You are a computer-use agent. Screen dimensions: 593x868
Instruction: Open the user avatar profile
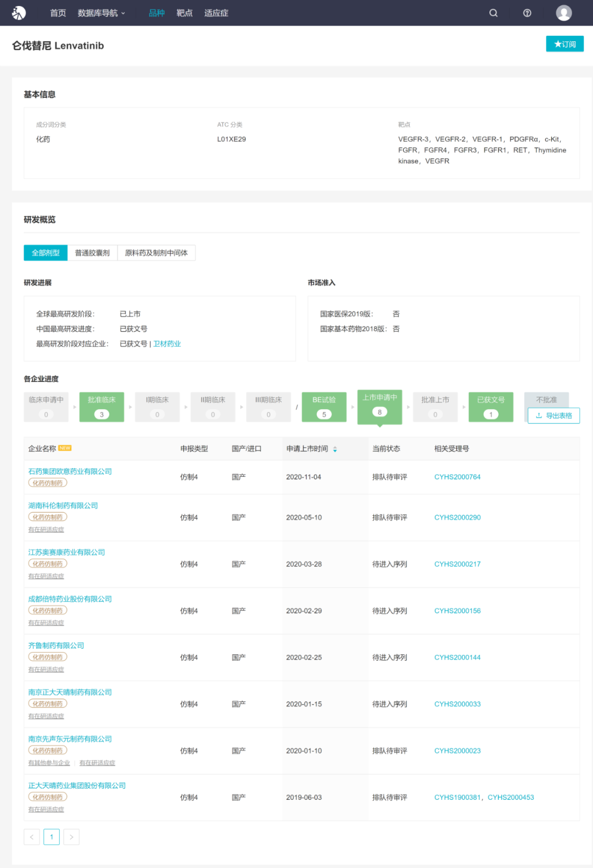(564, 13)
